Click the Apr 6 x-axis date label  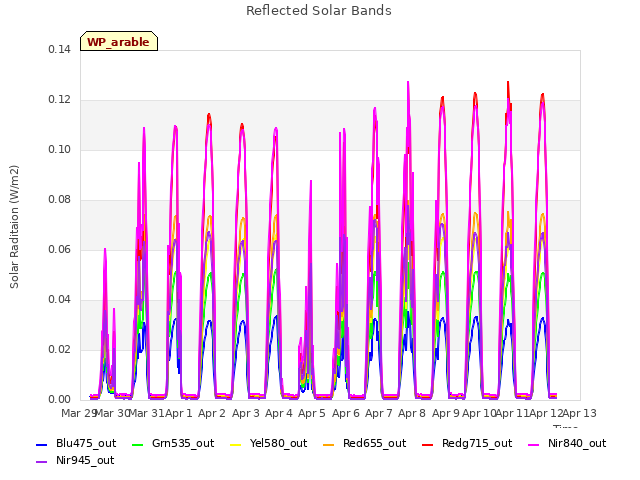coord(346,413)
